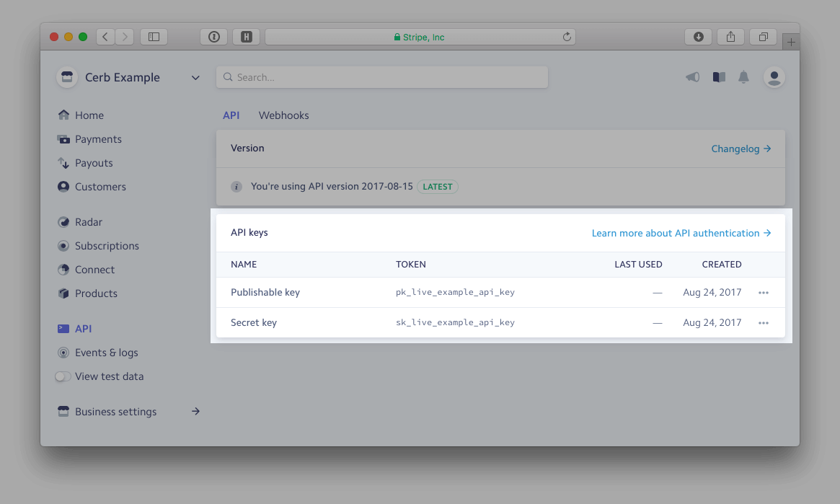Click the Payouts arrows icon
The image size is (840, 504).
(x=63, y=163)
